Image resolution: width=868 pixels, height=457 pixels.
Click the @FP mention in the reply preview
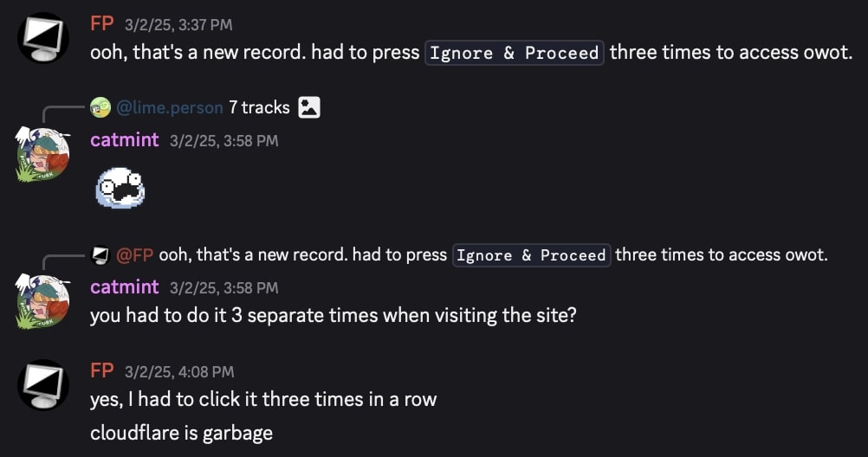[x=134, y=254]
